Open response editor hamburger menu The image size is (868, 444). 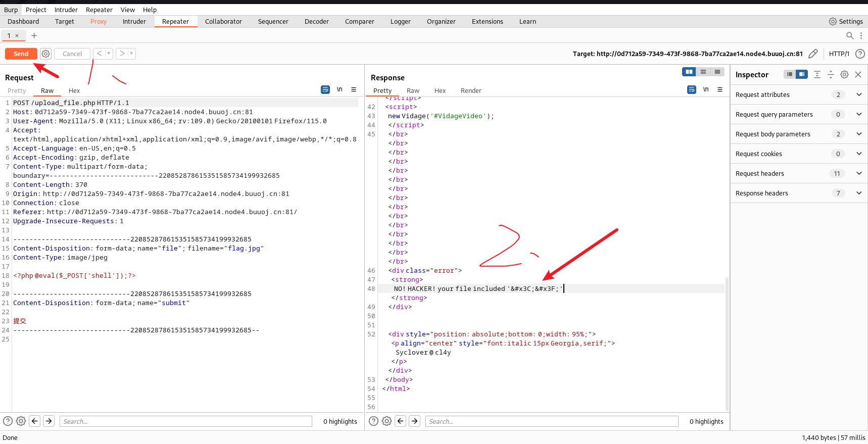pyautogui.click(x=720, y=89)
